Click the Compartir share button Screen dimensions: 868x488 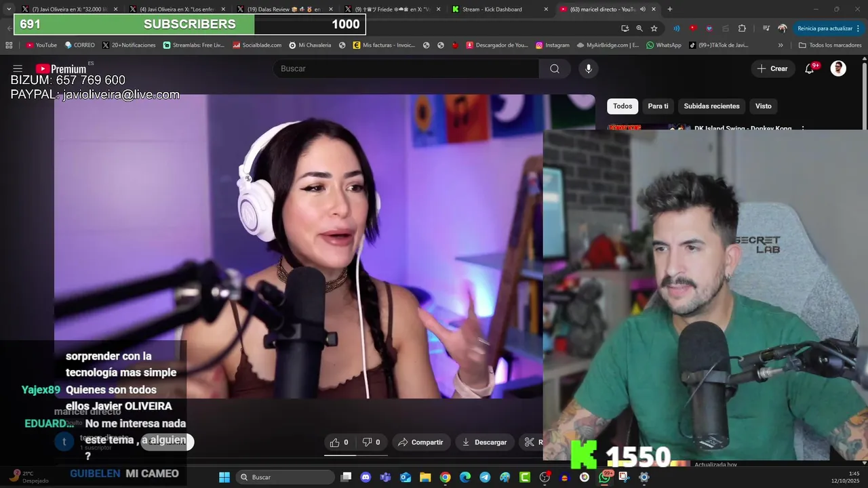pyautogui.click(x=420, y=442)
